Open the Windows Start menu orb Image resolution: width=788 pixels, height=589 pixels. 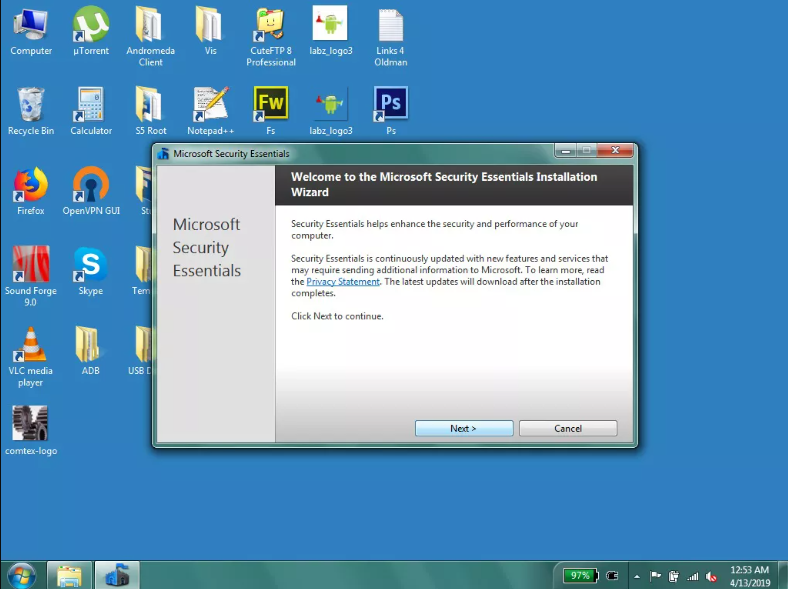pos(22,575)
